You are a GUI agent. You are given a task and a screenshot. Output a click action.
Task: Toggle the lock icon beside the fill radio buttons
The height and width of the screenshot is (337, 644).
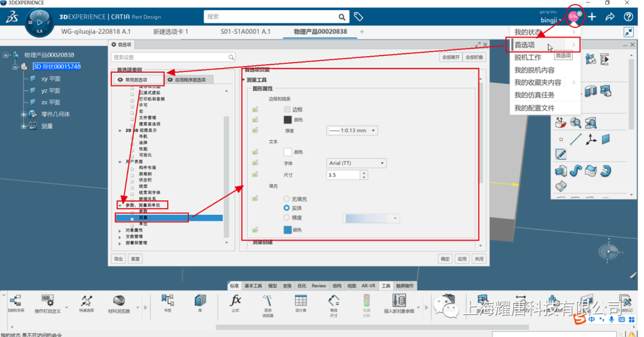[x=255, y=199]
